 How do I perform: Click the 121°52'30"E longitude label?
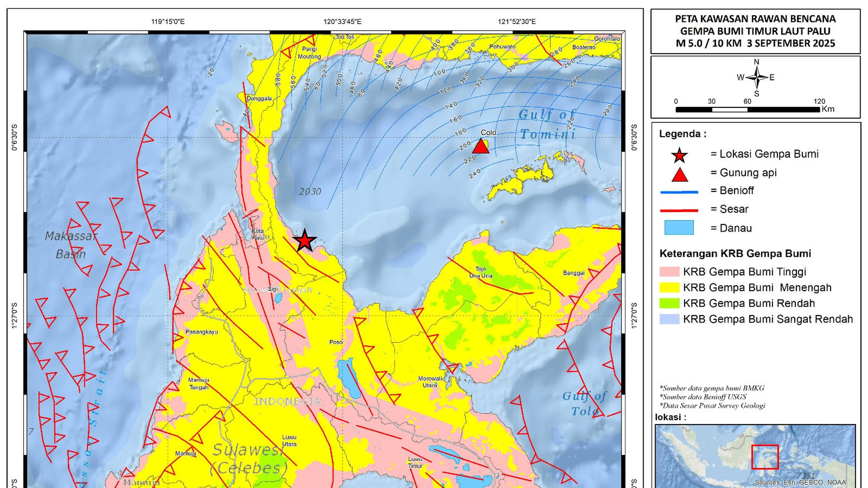point(517,22)
